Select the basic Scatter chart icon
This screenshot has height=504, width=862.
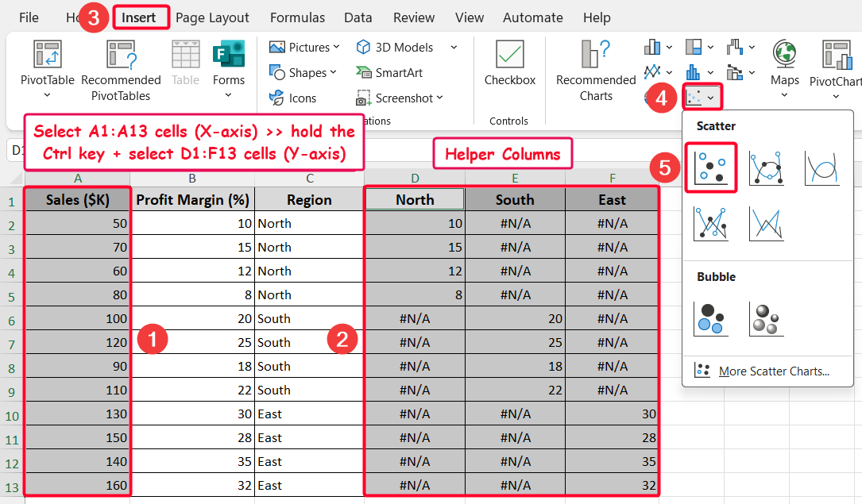(x=710, y=167)
